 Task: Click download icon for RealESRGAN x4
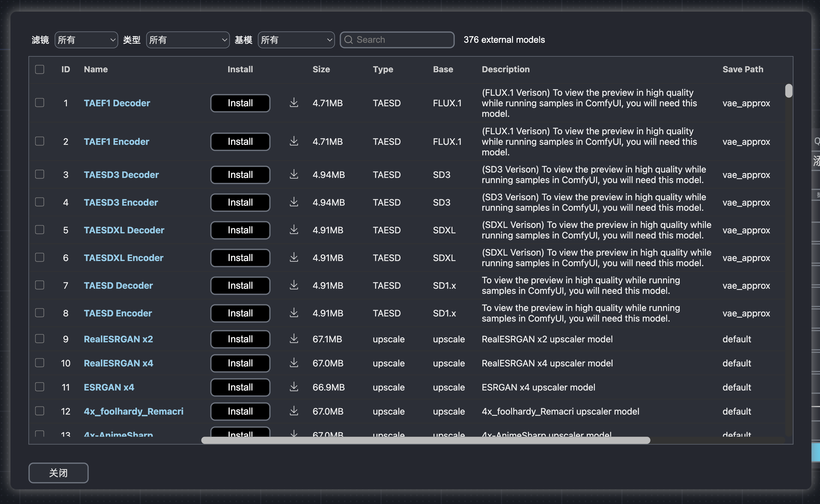(294, 363)
